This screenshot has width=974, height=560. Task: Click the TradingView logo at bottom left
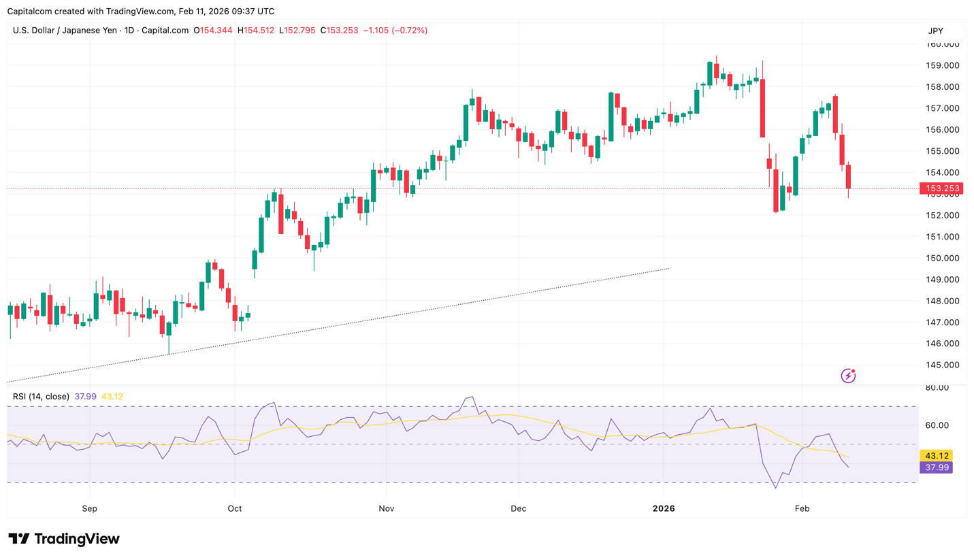[x=64, y=539]
